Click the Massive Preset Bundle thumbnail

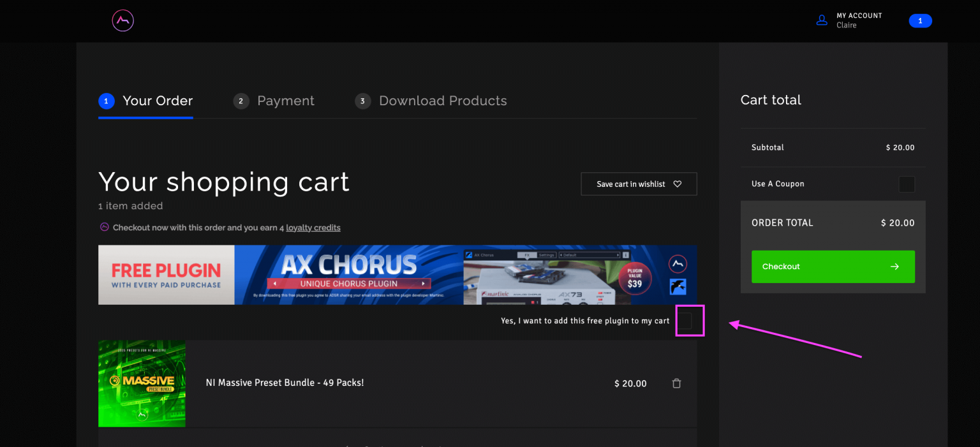142,383
